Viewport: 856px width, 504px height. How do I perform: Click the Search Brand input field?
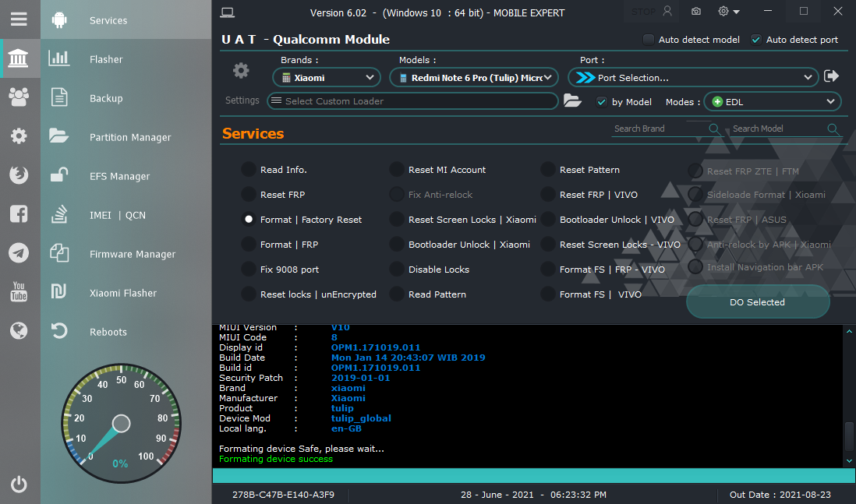pos(660,129)
